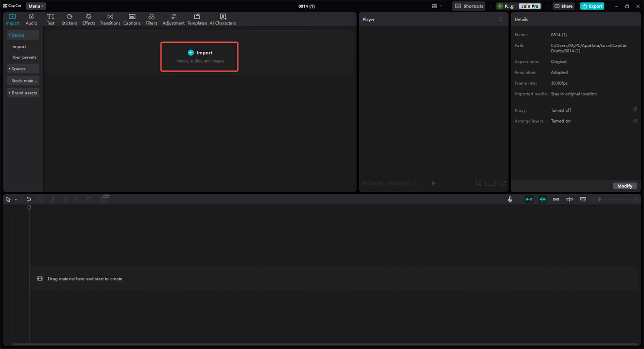Select Import under Device

19,46
